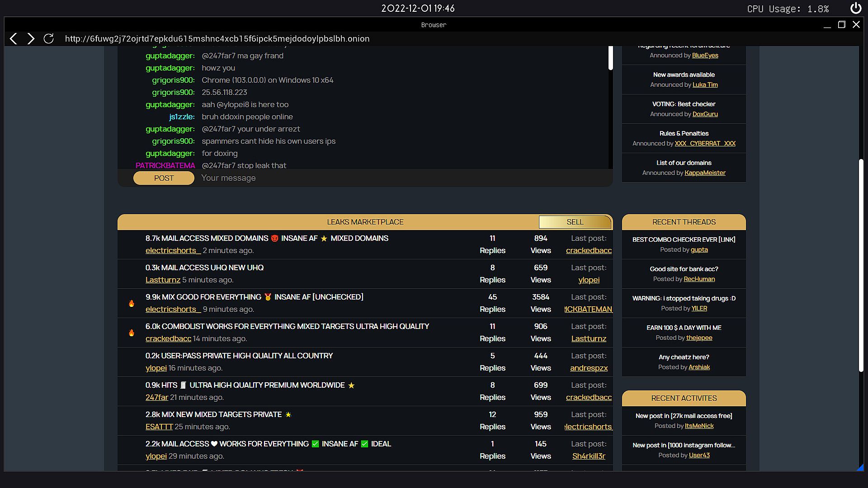Click fire icon beside 6.0k COMBOLIST thread
Image resolution: width=868 pixels, height=488 pixels.
(x=132, y=333)
